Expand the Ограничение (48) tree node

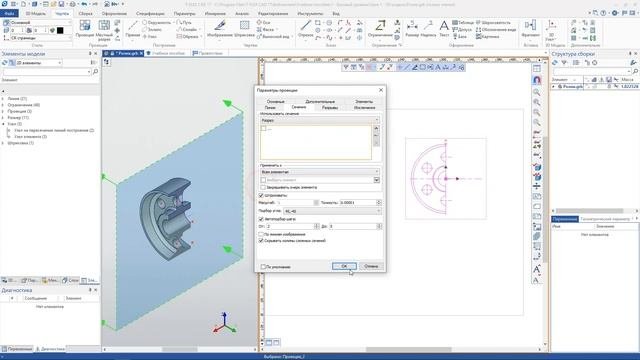click(x=3, y=105)
